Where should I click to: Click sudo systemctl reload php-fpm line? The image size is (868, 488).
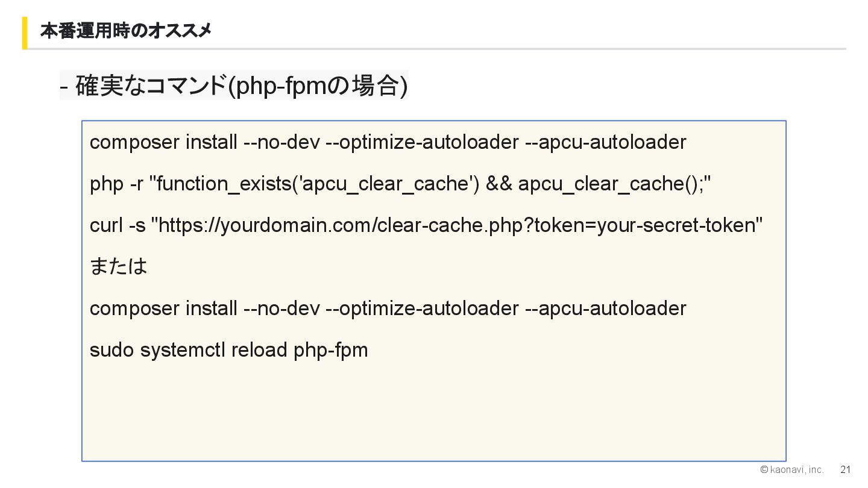pos(229,350)
